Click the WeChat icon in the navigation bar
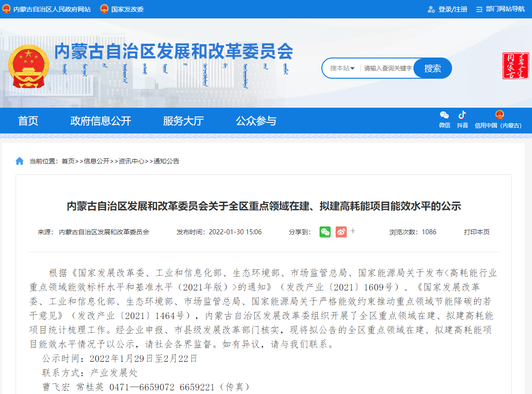 [444, 116]
